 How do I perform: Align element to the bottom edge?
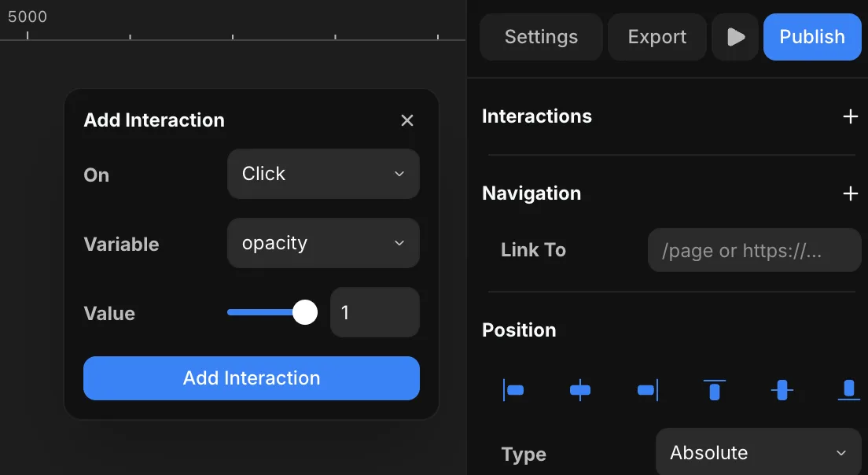[x=848, y=390]
